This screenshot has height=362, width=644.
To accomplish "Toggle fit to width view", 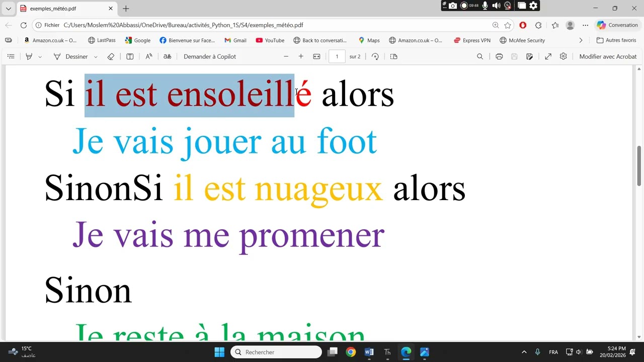I will [x=316, y=56].
